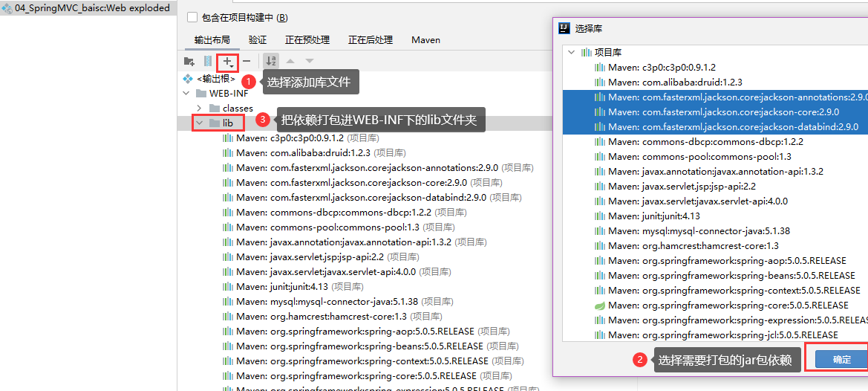Open the 正在预处理 tab
868x391 pixels.
click(x=307, y=40)
